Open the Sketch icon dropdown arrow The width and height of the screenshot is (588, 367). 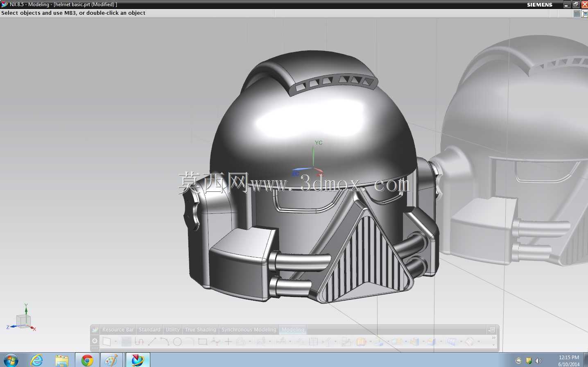coord(116,341)
